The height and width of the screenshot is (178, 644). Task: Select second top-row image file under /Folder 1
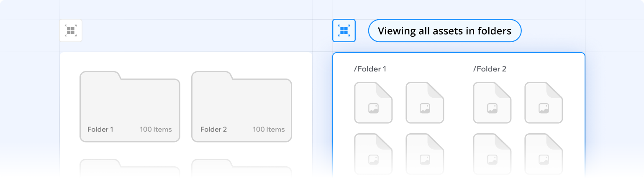point(425,102)
